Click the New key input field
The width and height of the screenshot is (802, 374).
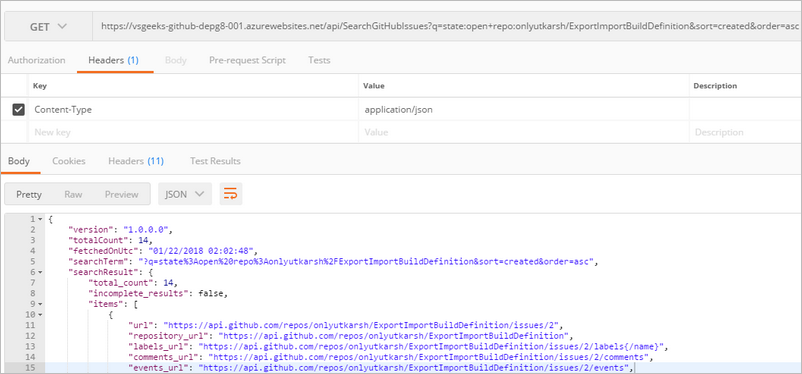pos(194,132)
